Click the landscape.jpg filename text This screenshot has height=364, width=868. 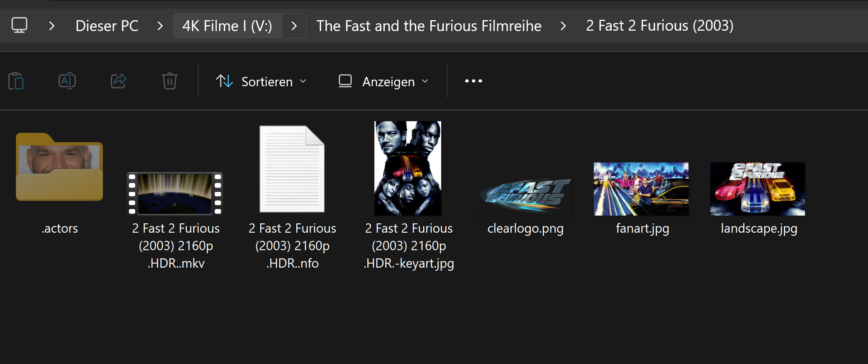click(x=759, y=229)
